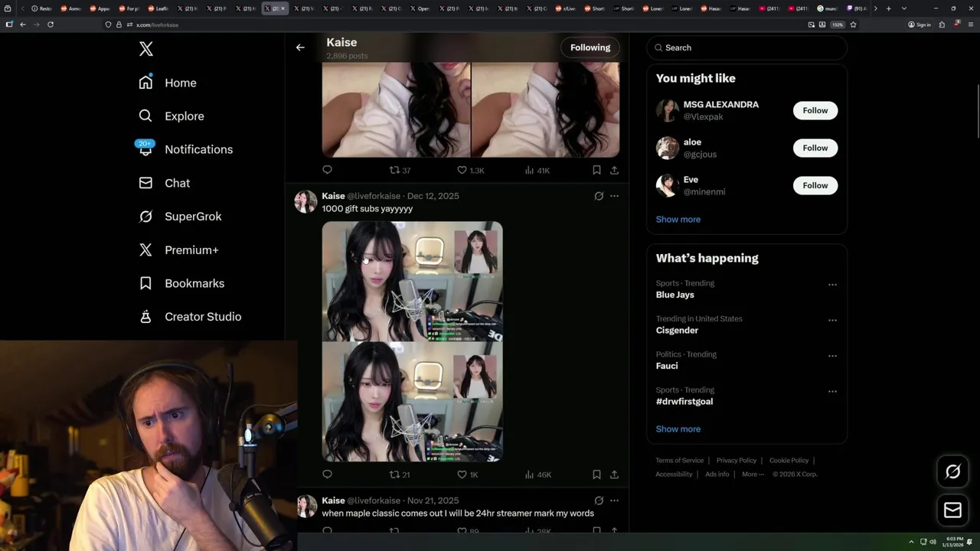Click the back arrow beside Kaise
The image size is (980, 551).
coord(300,47)
